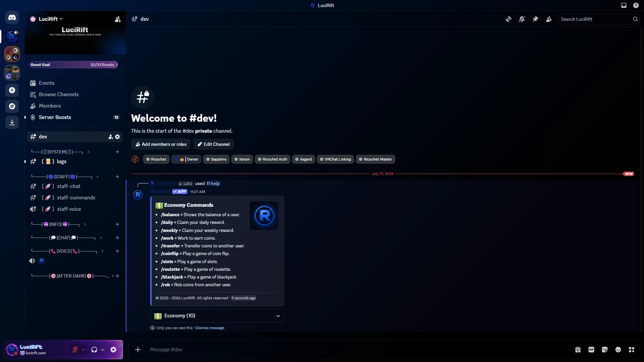Expand the Economy (10) select menu

tap(217, 316)
